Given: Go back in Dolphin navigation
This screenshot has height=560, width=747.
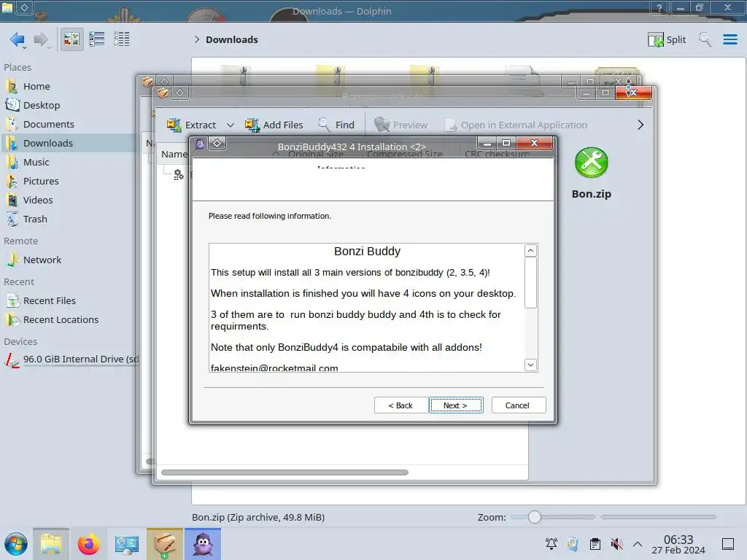Looking at the screenshot, I should (x=18, y=39).
